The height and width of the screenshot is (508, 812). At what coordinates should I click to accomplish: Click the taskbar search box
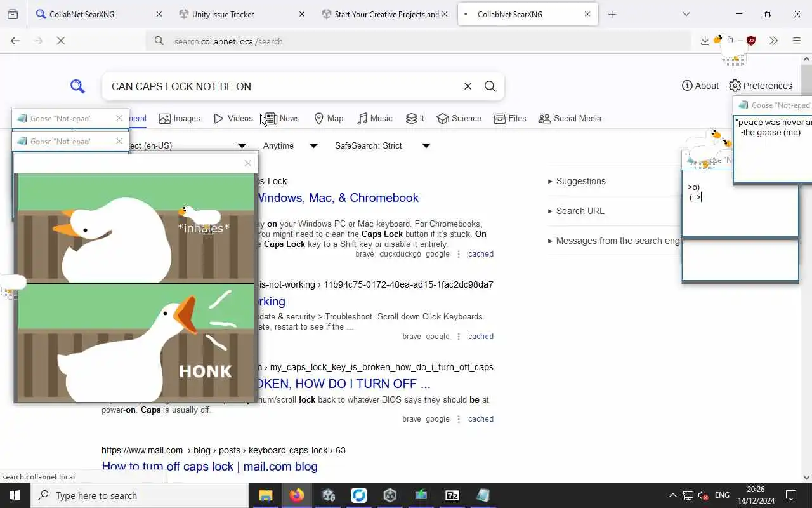point(140,495)
